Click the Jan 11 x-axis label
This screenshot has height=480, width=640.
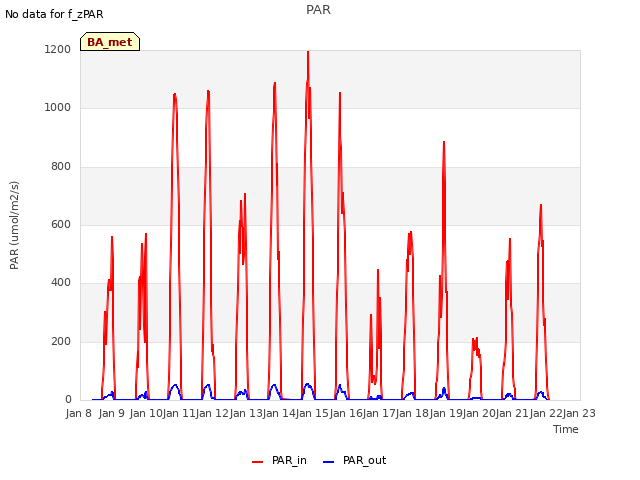(x=179, y=413)
